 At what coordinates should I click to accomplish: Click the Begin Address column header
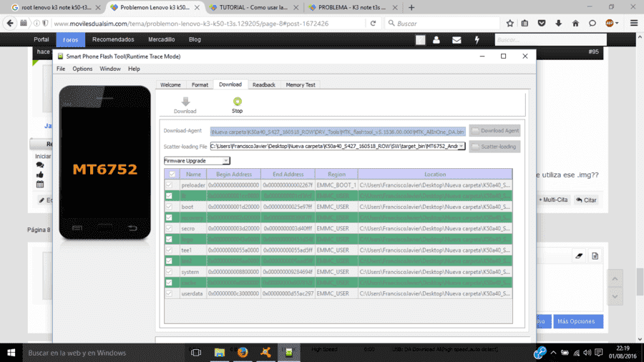tap(234, 174)
